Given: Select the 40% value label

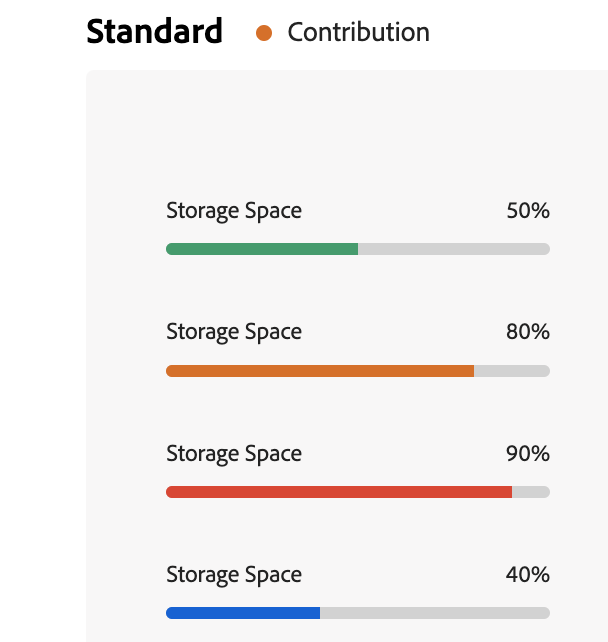Looking at the screenshot, I should [x=528, y=574].
